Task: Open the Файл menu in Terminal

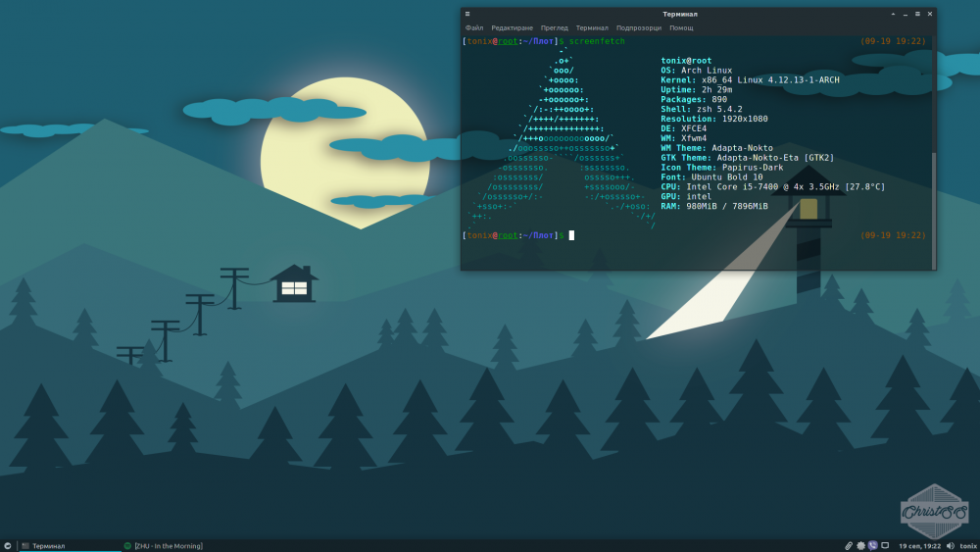Action: coord(473,28)
